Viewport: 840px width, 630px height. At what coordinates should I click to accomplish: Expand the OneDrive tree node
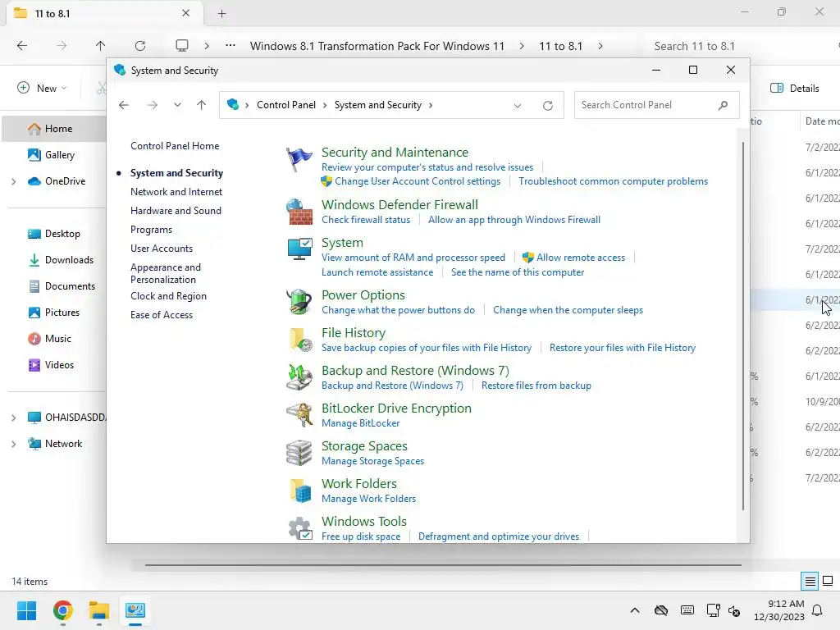pos(13,181)
